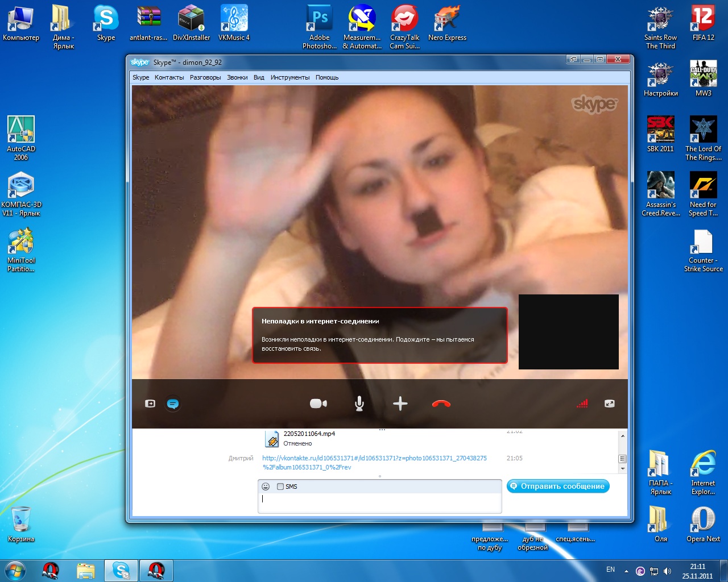Show contacts list icon in call bar
Screen dimensions: 728x582
[x=150, y=404]
